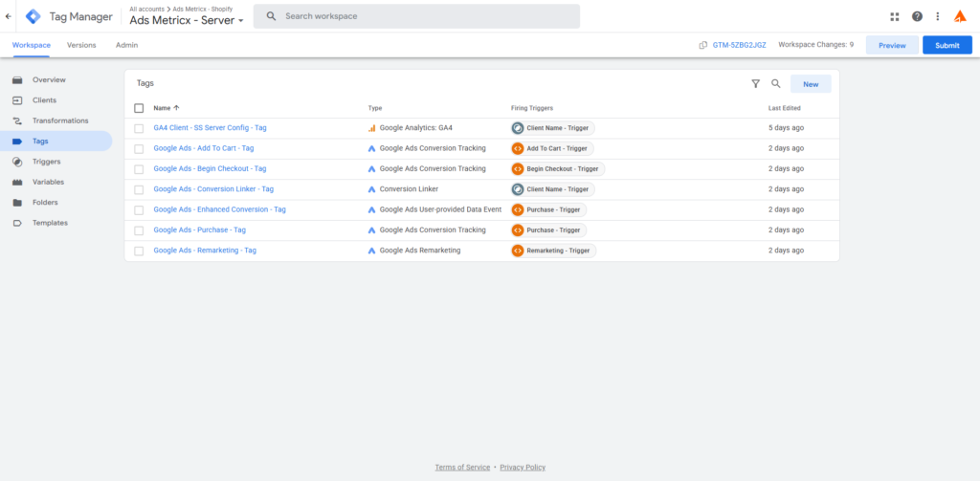
Task: Click the Clients sidebar icon
Action: click(17, 100)
